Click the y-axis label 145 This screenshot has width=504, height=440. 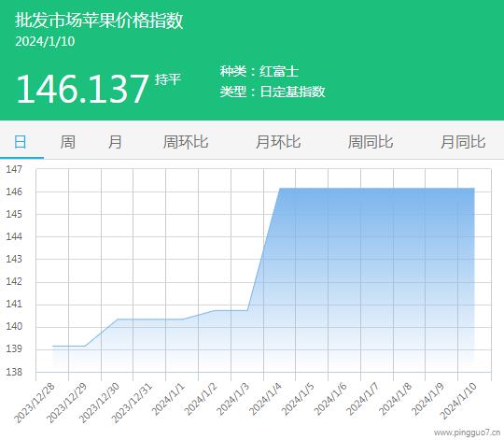14,214
